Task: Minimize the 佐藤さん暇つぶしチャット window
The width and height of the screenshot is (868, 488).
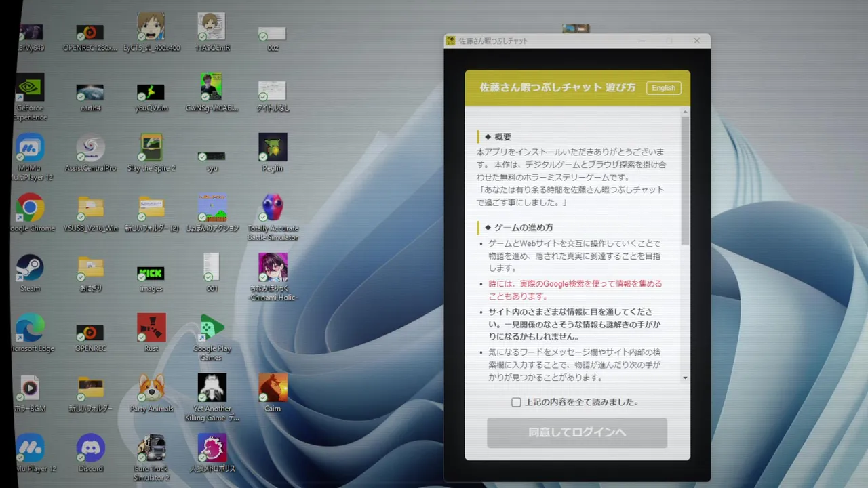Action: [642, 41]
